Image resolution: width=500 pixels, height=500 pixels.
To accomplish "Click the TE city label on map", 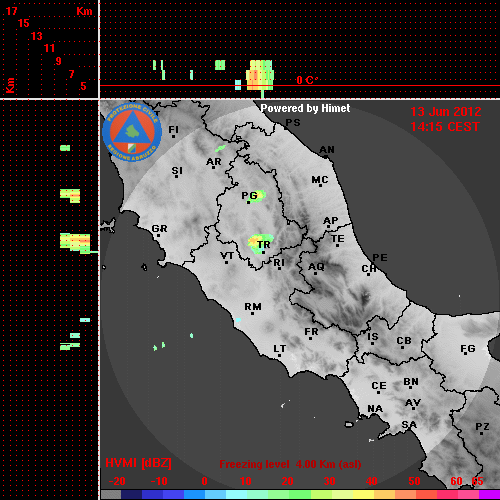I will [338, 239].
